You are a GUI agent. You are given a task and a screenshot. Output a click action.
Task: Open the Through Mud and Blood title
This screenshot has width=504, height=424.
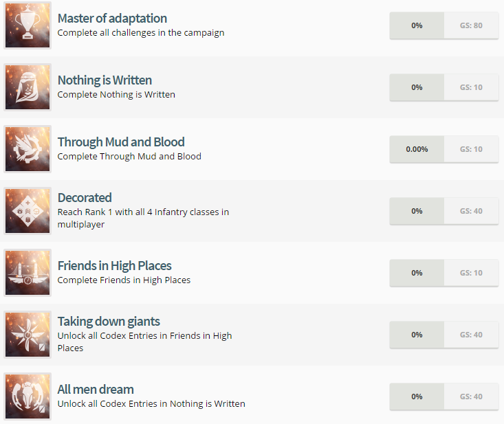[121, 142]
